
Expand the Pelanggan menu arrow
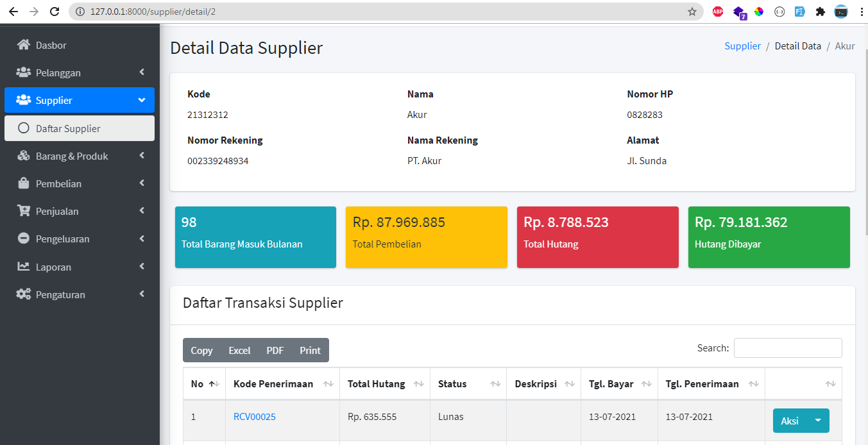142,72
